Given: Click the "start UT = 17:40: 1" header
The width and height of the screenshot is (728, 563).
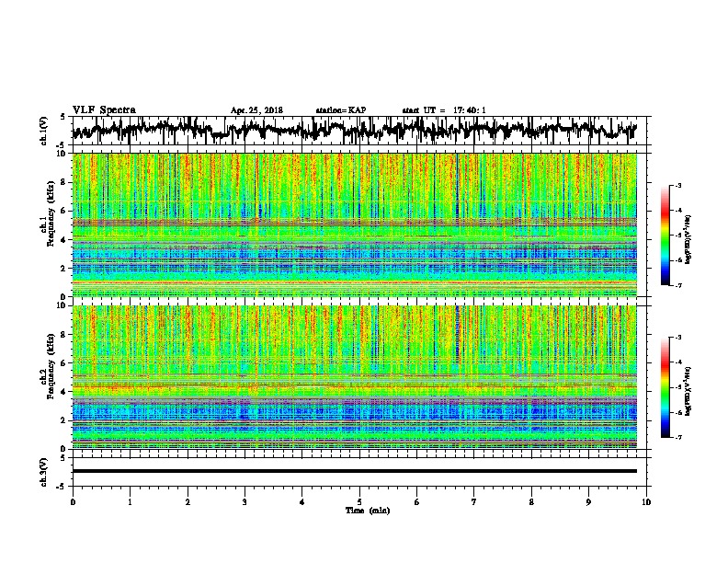Looking at the screenshot, I should tap(444, 110).
